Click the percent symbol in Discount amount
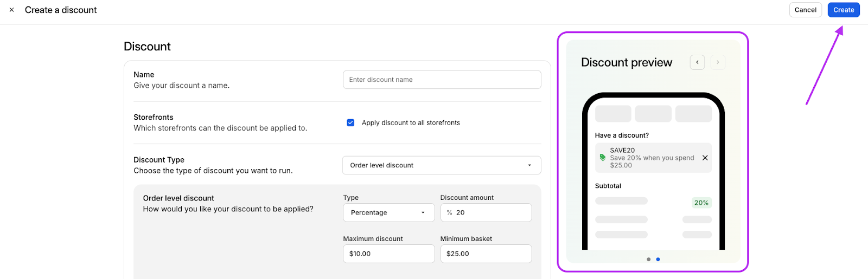The height and width of the screenshot is (279, 868). 449,213
